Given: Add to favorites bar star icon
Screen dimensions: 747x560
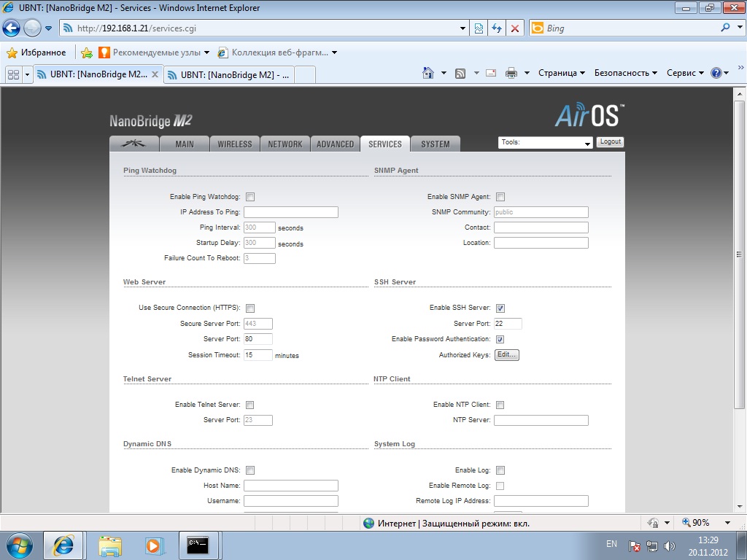Looking at the screenshot, I should (x=87, y=52).
